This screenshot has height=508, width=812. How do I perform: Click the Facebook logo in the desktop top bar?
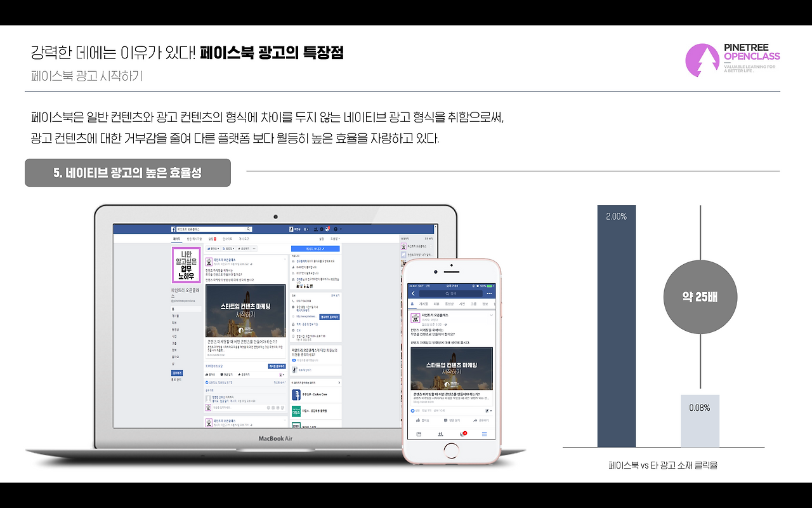174,228
